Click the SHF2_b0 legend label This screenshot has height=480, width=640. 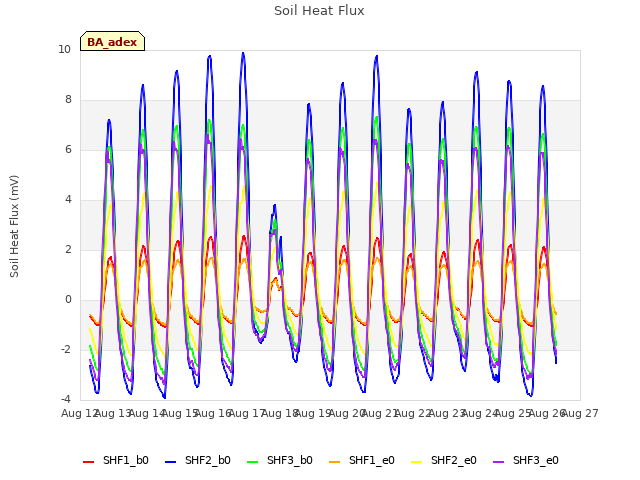pyautogui.click(x=208, y=460)
